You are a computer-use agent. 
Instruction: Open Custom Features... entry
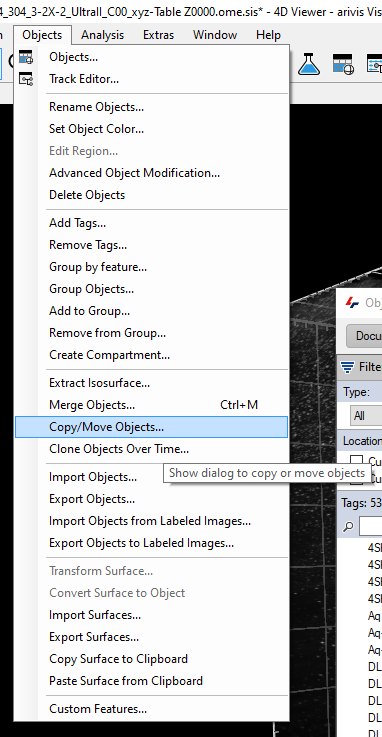[x=151, y=709]
